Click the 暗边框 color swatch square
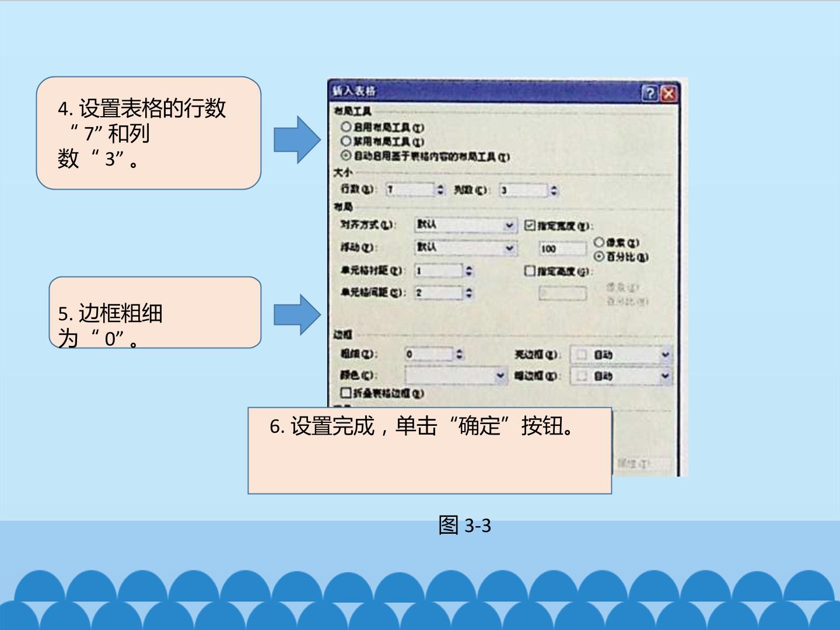 (x=581, y=376)
